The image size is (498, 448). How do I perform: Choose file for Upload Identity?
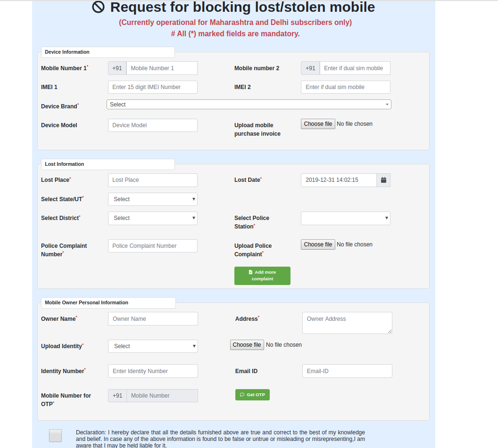[247, 345]
